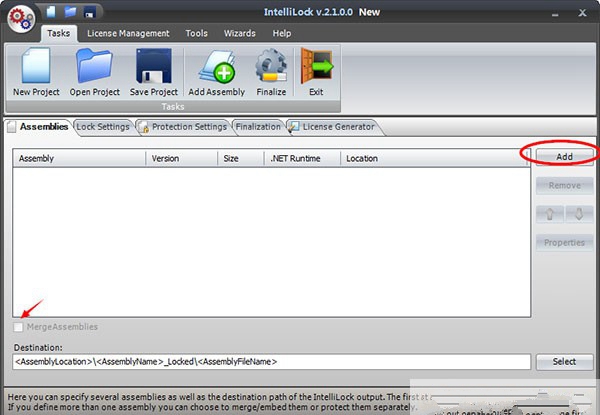Switch to the Assemblies tab
600x415 pixels.
pyautogui.click(x=38, y=127)
